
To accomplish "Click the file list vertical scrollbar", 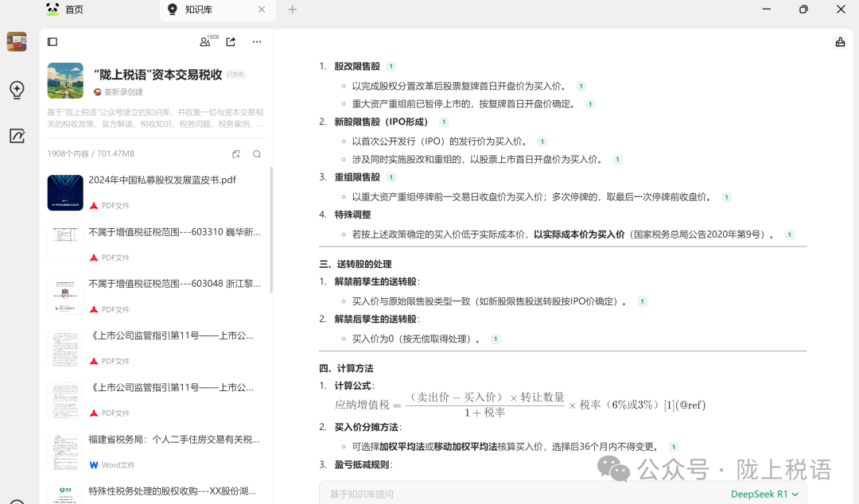I will 271,231.
